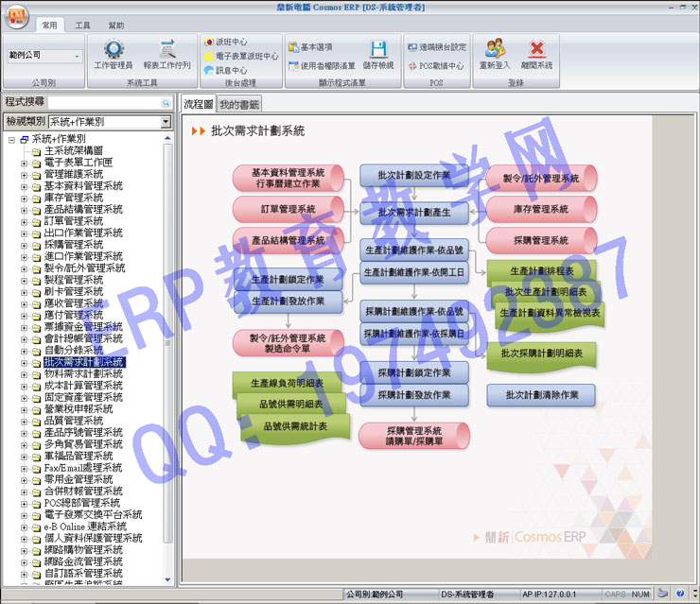Image resolution: width=700 pixels, height=604 pixels.
Task: Open 基本選項 settings
Action: pyautogui.click(x=310, y=47)
